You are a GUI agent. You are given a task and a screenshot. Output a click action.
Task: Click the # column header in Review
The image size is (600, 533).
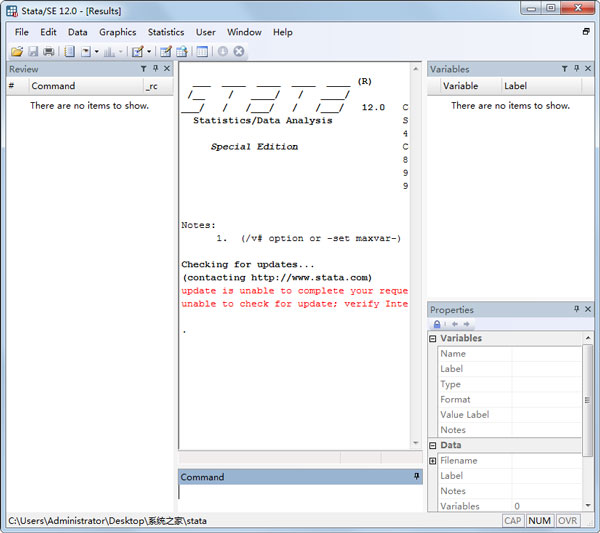(18, 86)
